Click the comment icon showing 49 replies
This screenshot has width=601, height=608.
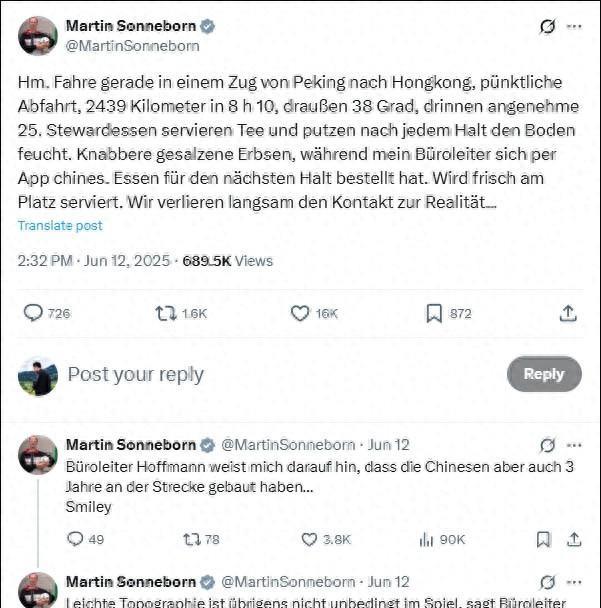tap(75, 539)
